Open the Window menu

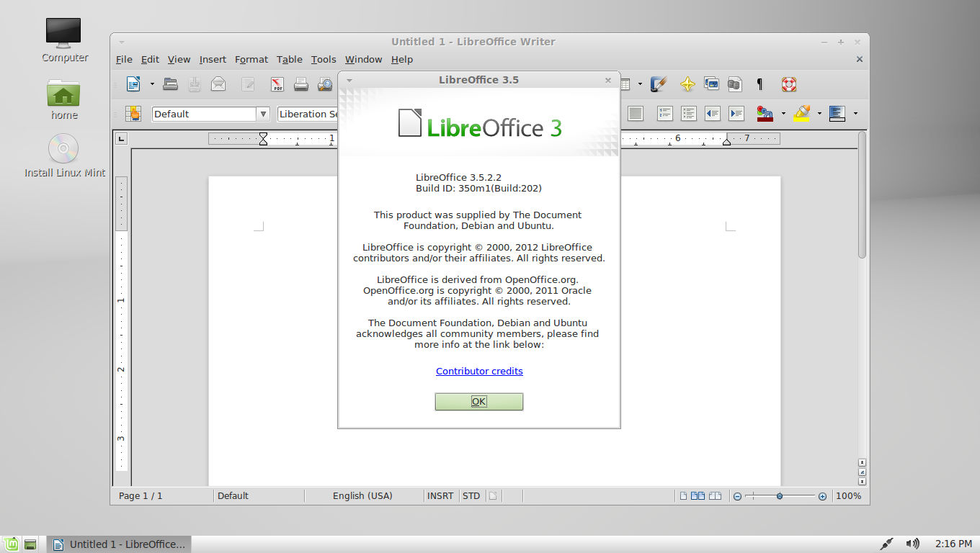(x=363, y=60)
